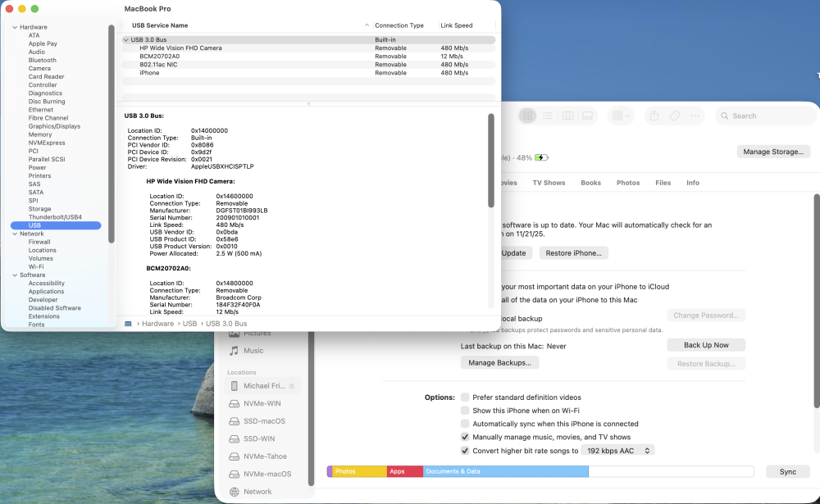820x504 pixels.
Task: Open the Photos tab
Action: 628,183
